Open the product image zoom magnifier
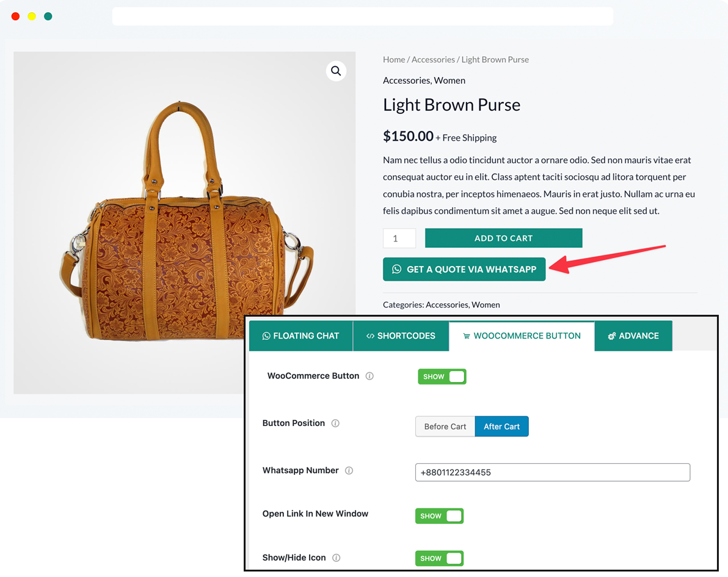The width and height of the screenshot is (728, 577). 336,71
